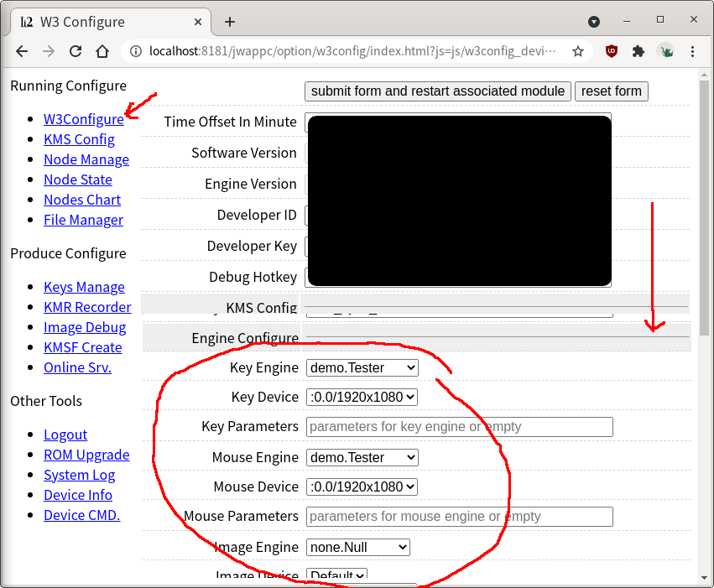Open the Node State link
714x588 pixels.
tap(78, 180)
